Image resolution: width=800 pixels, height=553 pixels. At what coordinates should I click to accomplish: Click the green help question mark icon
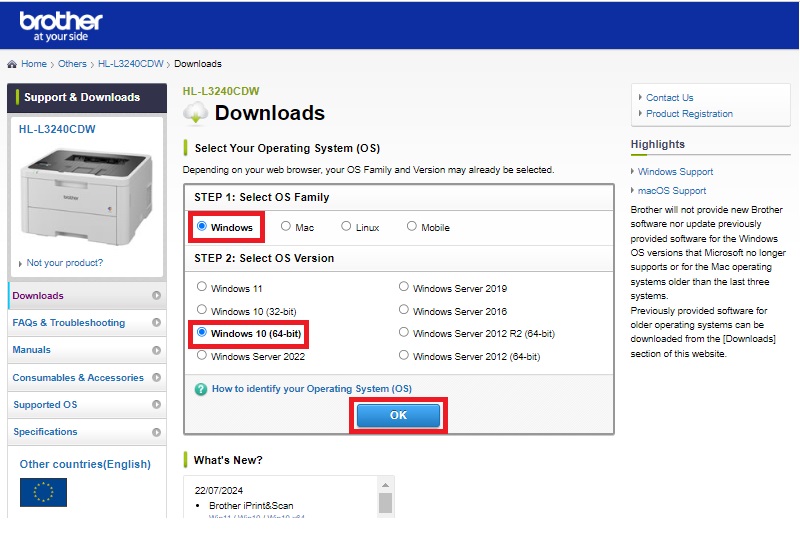tap(200, 389)
